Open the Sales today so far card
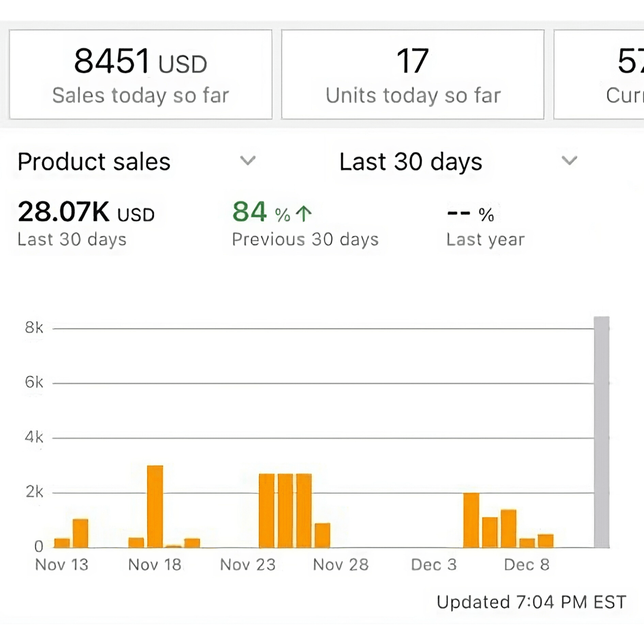Image resolution: width=644 pixels, height=644 pixels. pyautogui.click(x=141, y=74)
